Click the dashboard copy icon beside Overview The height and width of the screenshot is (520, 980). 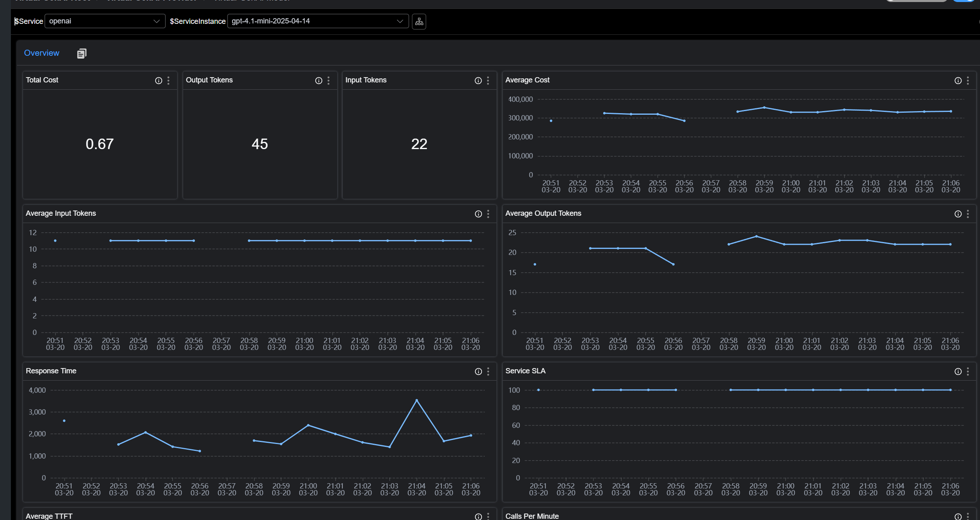(82, 53)
